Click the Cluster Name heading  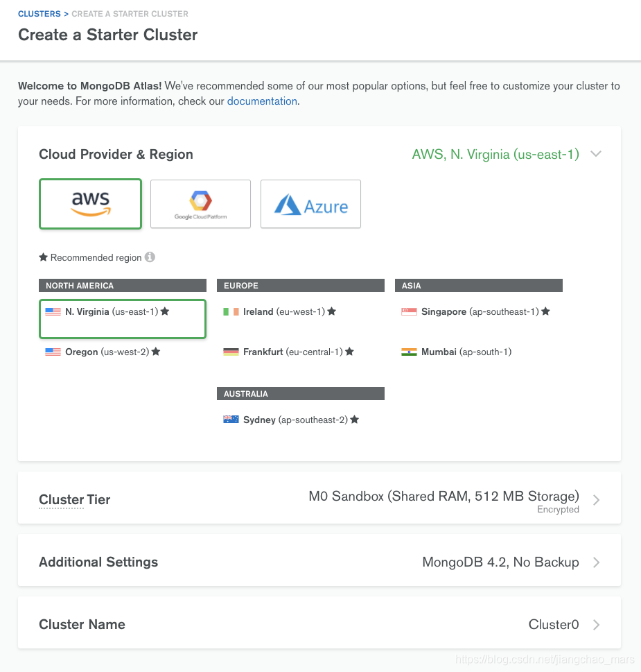[82, 624]
